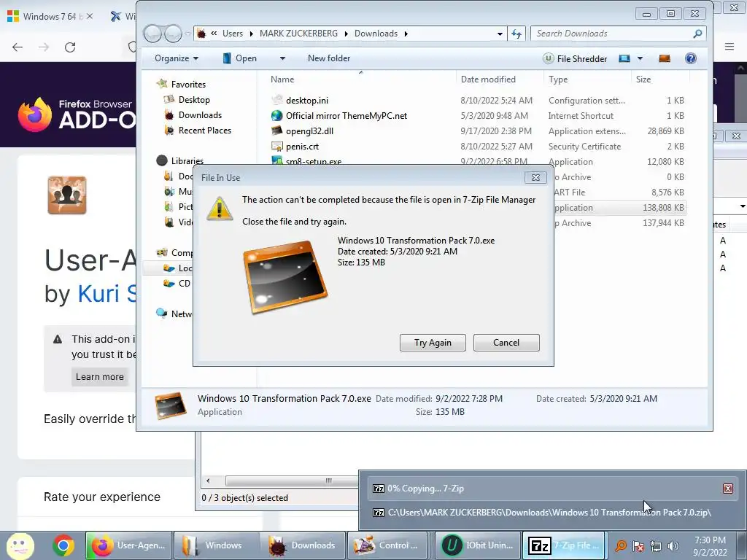
Task: Click New folder in Explorer toolbar
Action: tap(329, 58)
